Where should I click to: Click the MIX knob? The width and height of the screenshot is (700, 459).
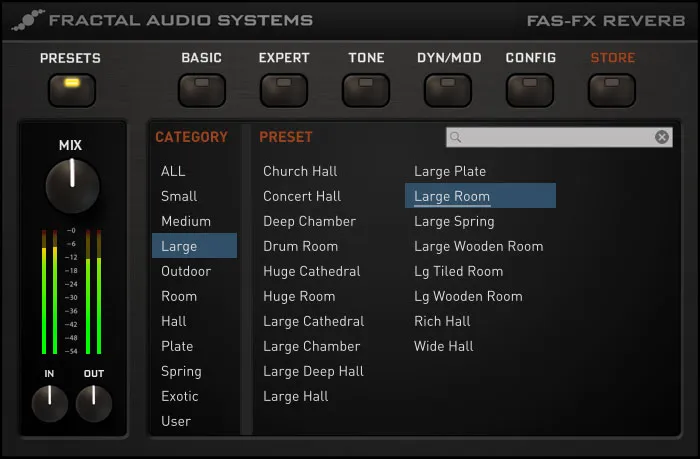coord(72,186)
